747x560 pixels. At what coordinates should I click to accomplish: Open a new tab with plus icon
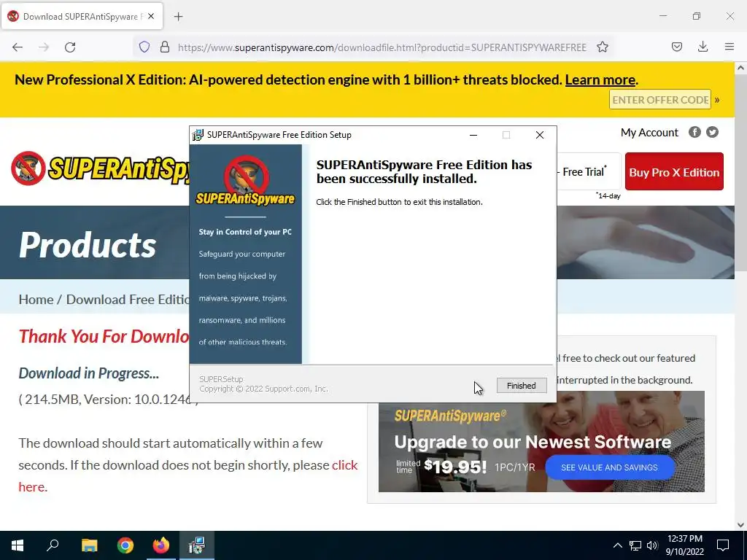coord(178,17)
